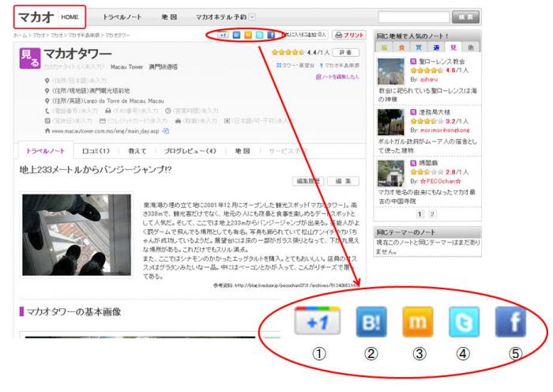Open the マカオホテル予約 dropdown arrow
This screenshot has width=553, height=392.
coord(252,17)
